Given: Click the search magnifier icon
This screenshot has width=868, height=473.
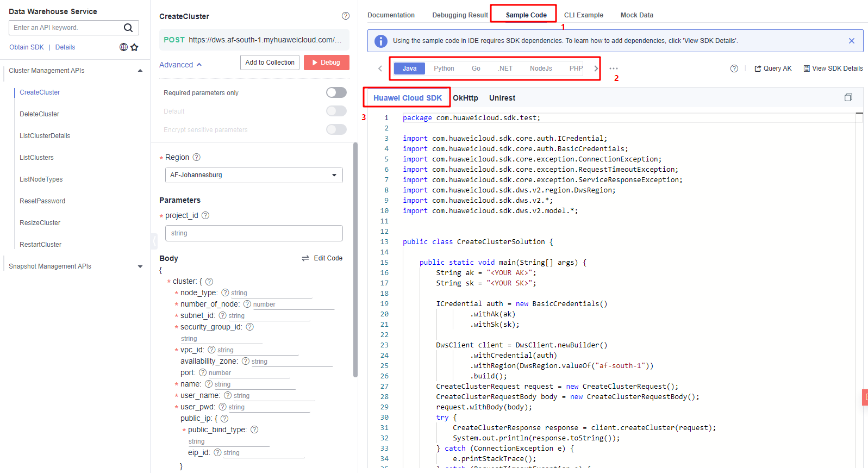Looking at the screenshot, I should click(128, 28).
